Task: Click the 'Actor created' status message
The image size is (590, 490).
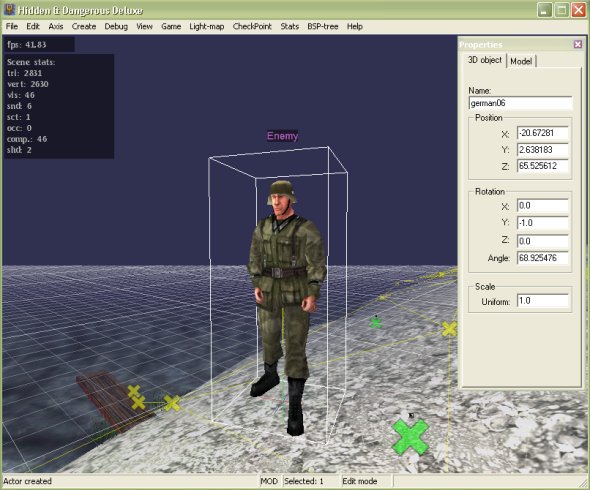Action: pyautogui.click(x=27, y=481)
